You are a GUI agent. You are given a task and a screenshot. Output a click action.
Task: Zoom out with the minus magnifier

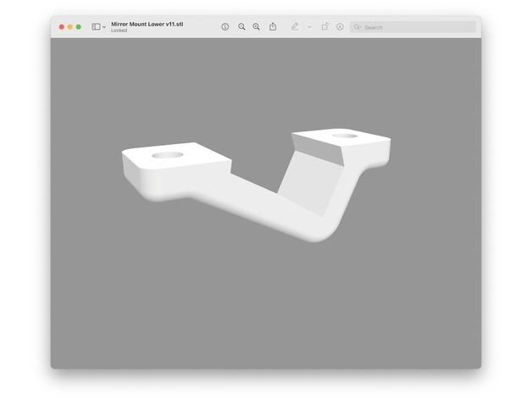[x=241, y=27]
